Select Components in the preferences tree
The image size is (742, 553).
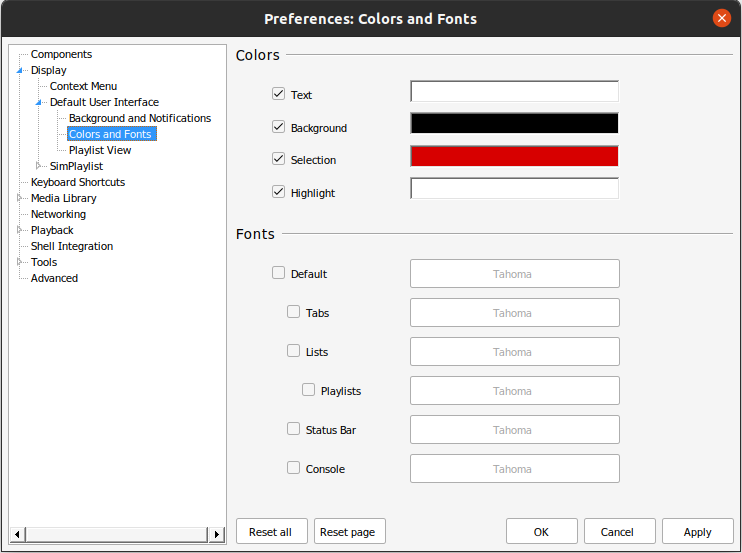click(62, 54)
